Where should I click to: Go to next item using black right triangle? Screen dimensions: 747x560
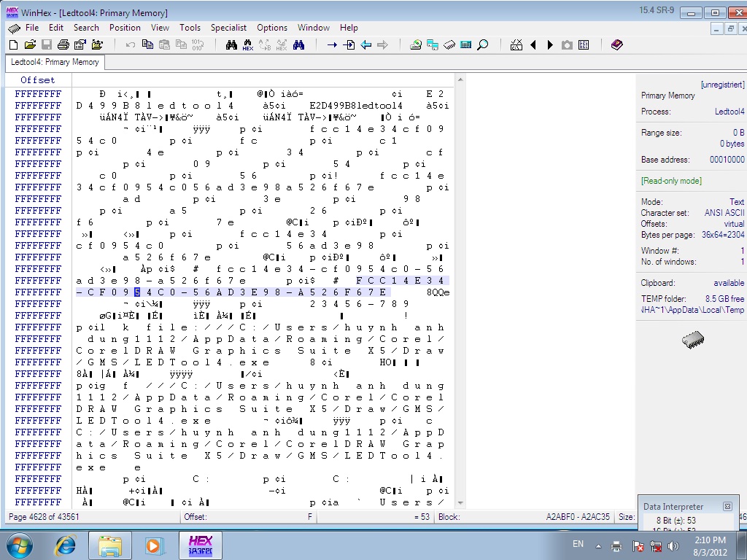(550, 44)
